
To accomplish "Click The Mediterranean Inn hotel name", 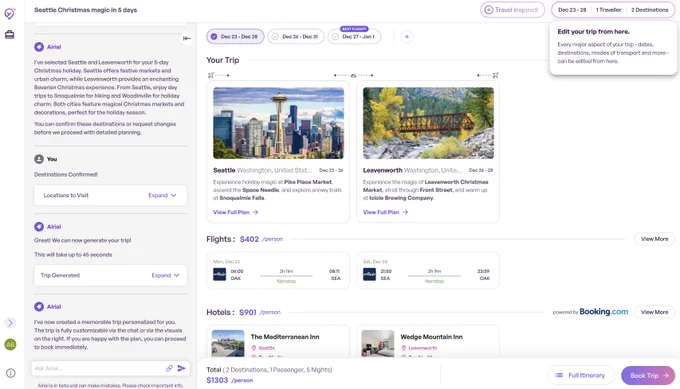I will pyautogui.click(x=285, y=337).
